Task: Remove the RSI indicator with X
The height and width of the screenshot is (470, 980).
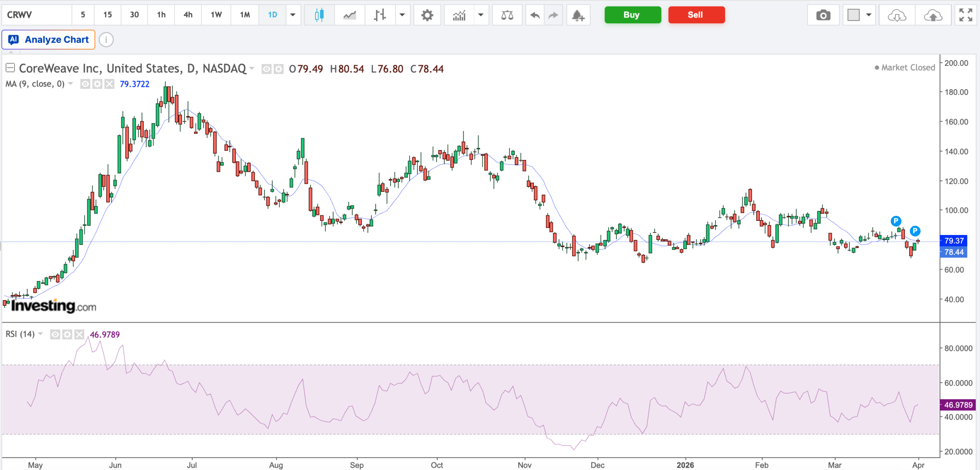Action: coord(79,335)
